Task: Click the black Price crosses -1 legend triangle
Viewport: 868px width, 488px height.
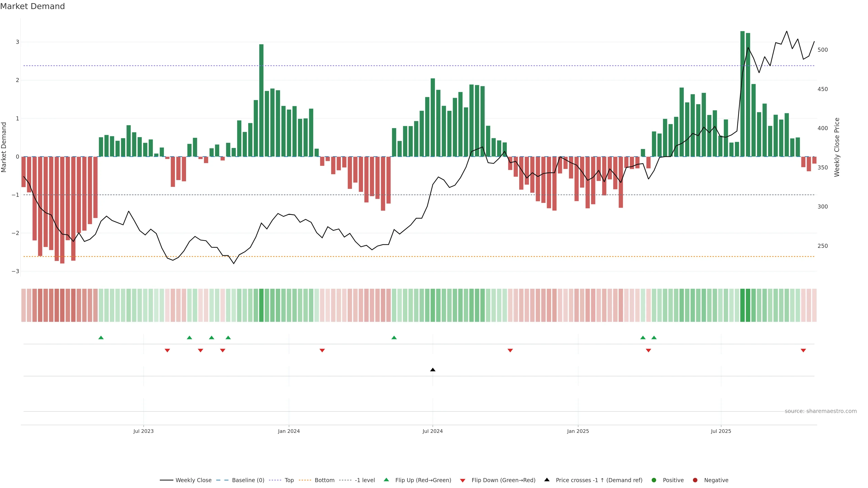Action: [x=547, y=480]
